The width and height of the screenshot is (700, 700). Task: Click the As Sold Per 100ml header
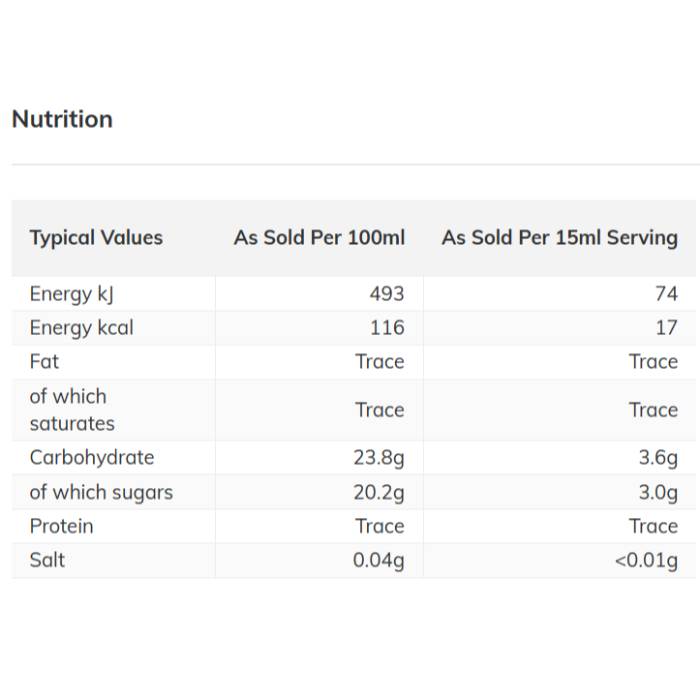(319, 238)
